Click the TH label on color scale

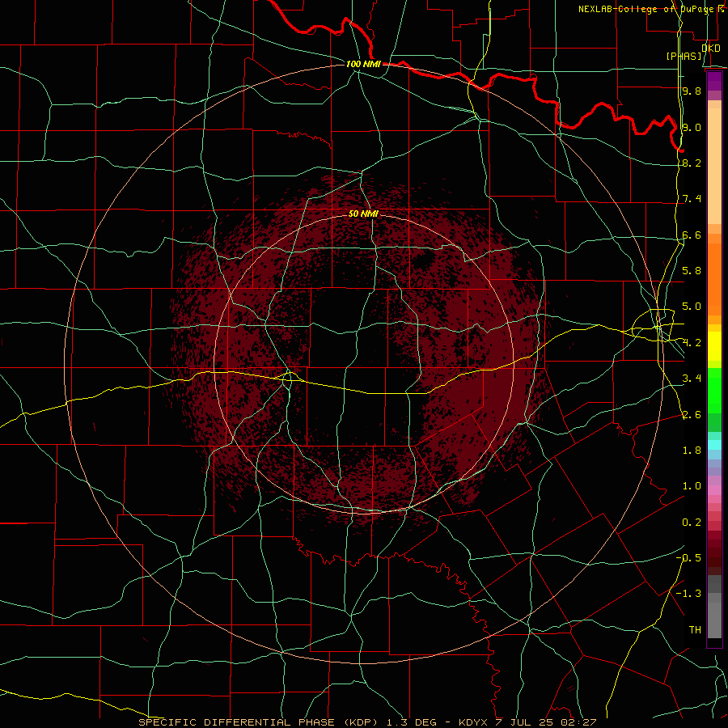point(695,630)
